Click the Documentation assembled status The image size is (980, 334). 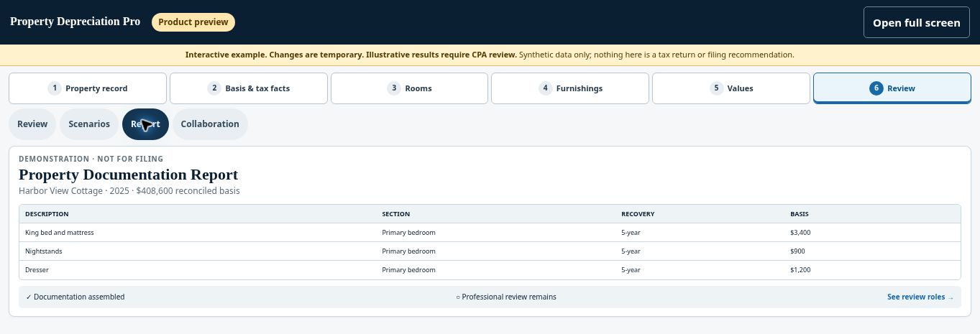[75, 297]
